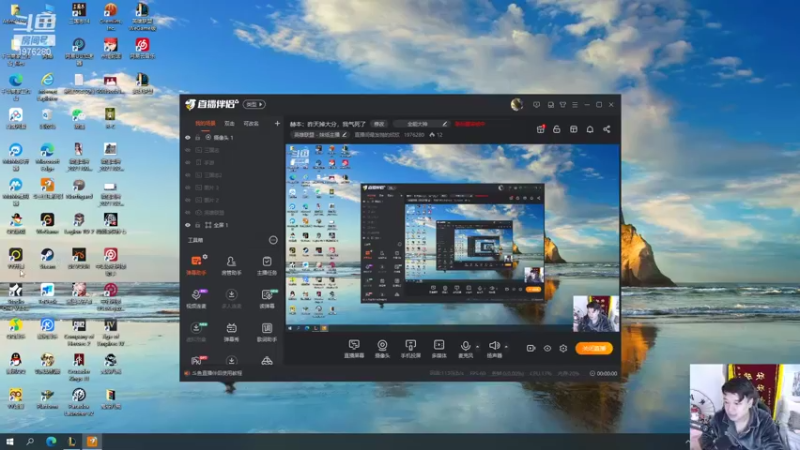Image resolution: width=800 pixels, height=450 pixels.
Task: Select the 全屏 1 source row
Action: (x=232, y=225)
